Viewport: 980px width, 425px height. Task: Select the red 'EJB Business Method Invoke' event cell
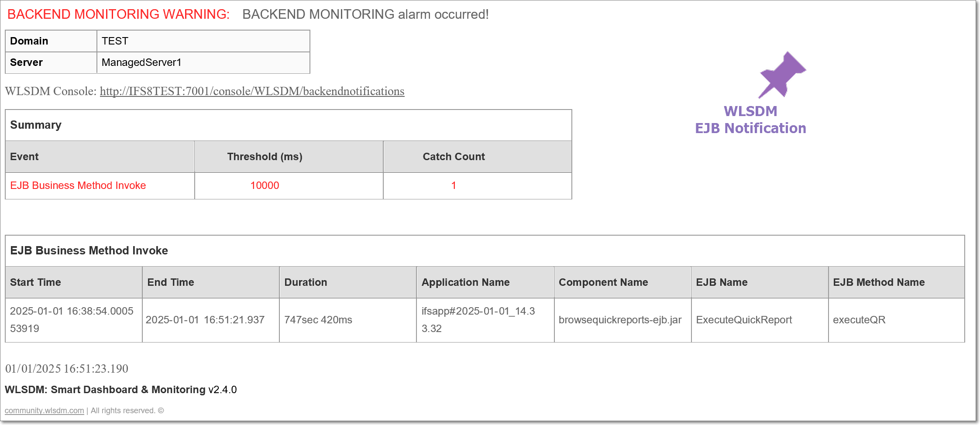coord(100,185)
